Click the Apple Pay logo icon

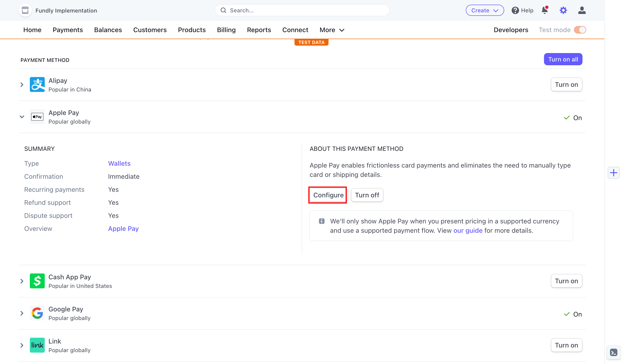point(37,117)
